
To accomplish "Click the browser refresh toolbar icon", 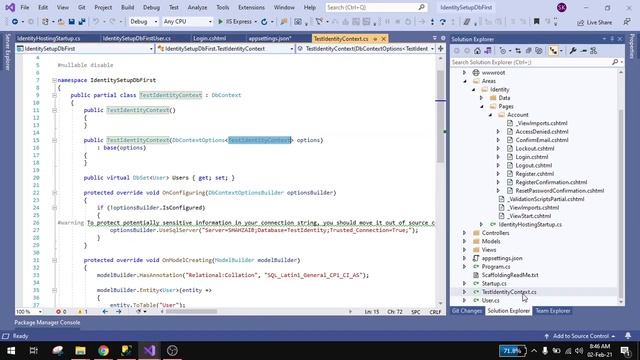I will (264, 22).
